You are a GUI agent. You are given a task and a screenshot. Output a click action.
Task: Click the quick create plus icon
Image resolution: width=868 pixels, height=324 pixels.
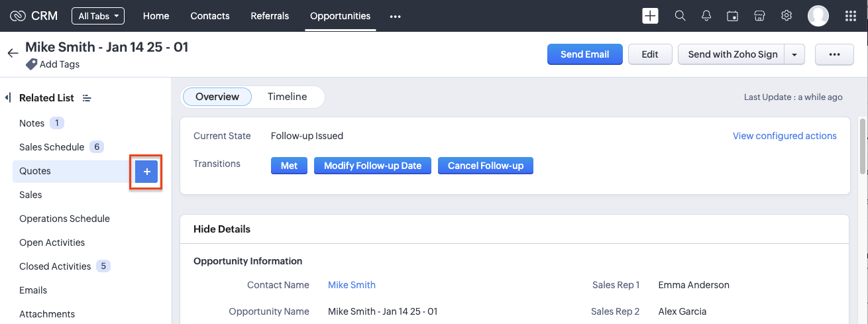[650, 16]
